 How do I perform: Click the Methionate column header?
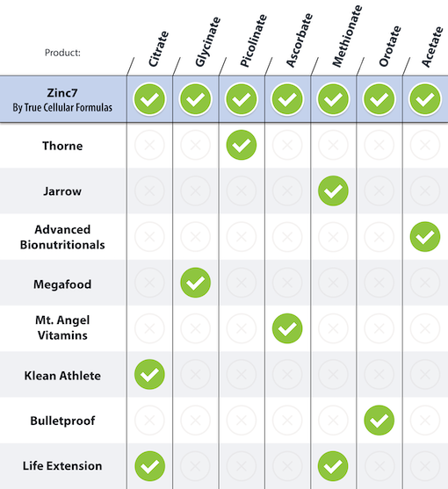pos(347,36)
